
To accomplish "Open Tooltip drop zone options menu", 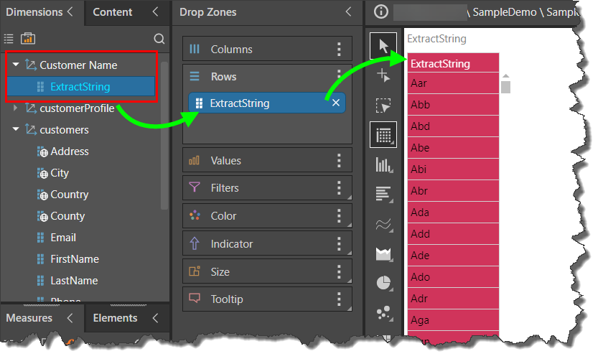I will [339, 299].
